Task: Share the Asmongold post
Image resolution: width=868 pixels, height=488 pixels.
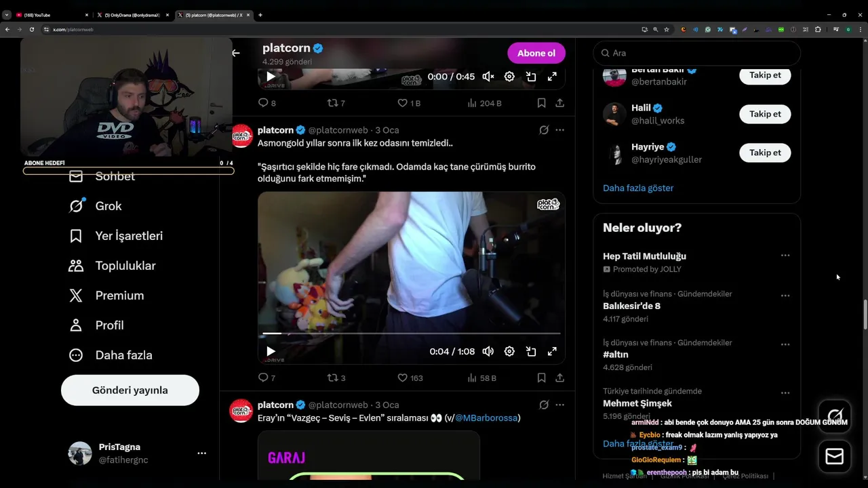Action: [x=559, y=378]
